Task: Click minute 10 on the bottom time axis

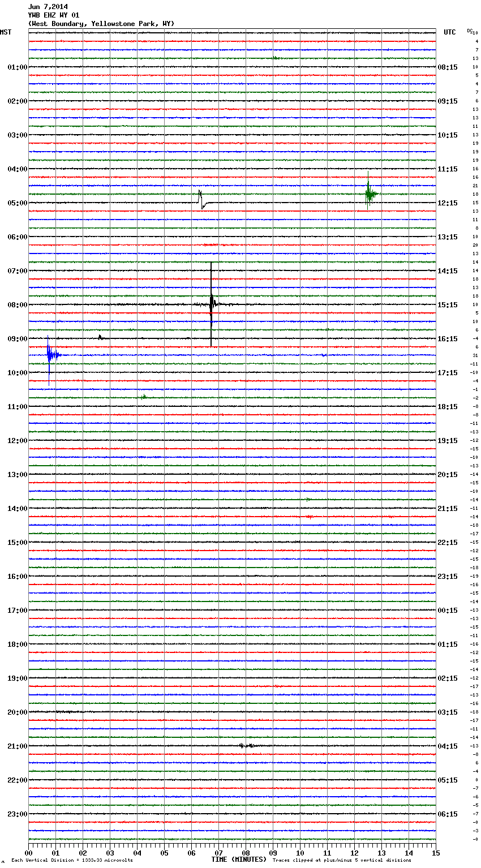Action: pos(300,853)
